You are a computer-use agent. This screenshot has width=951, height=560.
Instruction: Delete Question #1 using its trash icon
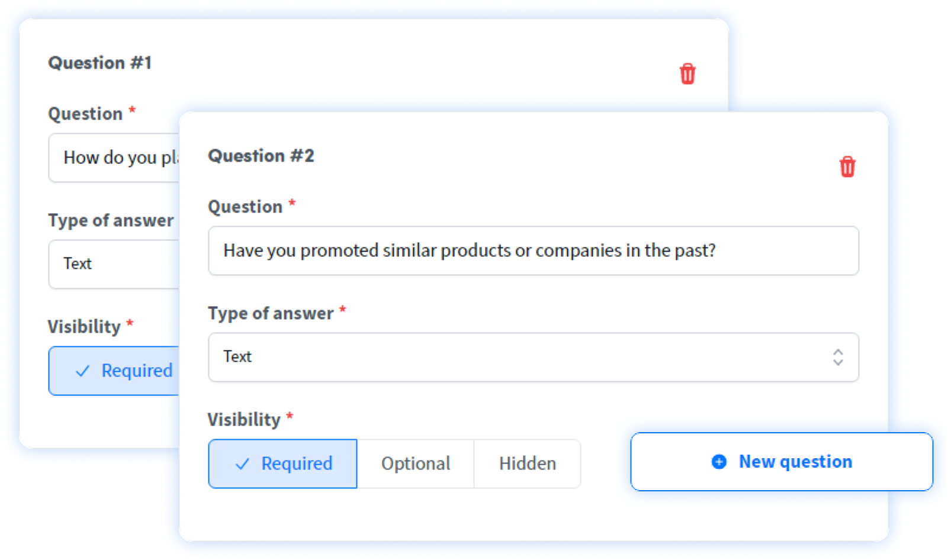tap(687, 74)
